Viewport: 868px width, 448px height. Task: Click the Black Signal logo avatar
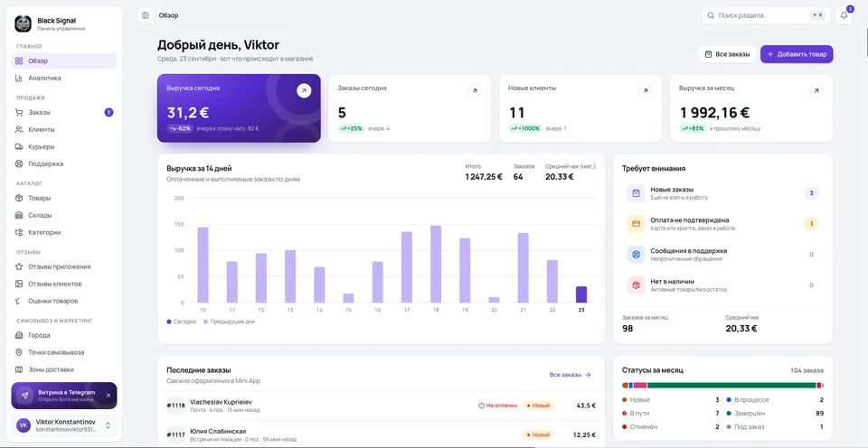pos(24,23)
